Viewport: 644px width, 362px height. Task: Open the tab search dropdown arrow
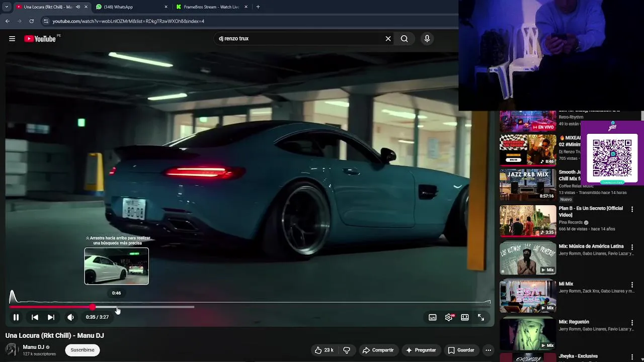(x=7, y=7)
